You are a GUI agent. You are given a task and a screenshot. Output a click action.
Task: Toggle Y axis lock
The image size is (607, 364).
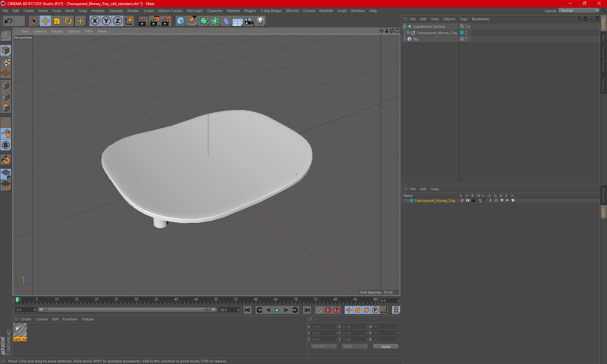click(x=106, y=21)
